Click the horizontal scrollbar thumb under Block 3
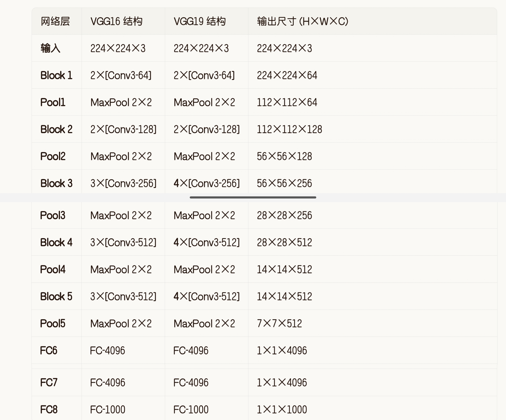 [x=253, y=197]
